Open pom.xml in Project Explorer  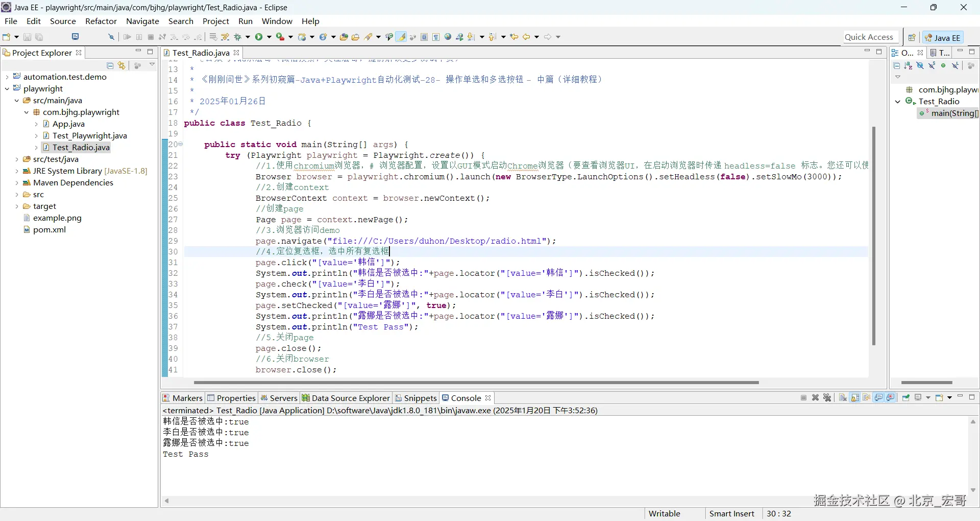[50, 230]
